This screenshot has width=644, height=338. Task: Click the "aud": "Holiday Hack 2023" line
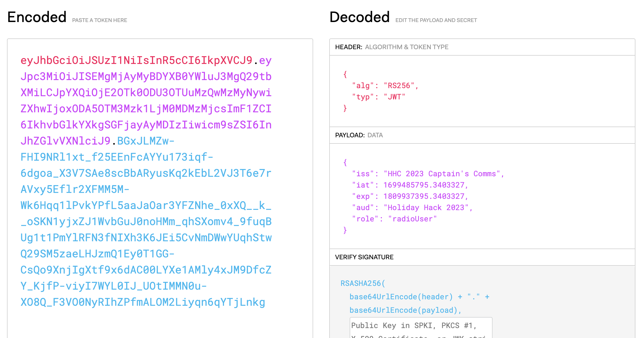click(x=412, y=208)
